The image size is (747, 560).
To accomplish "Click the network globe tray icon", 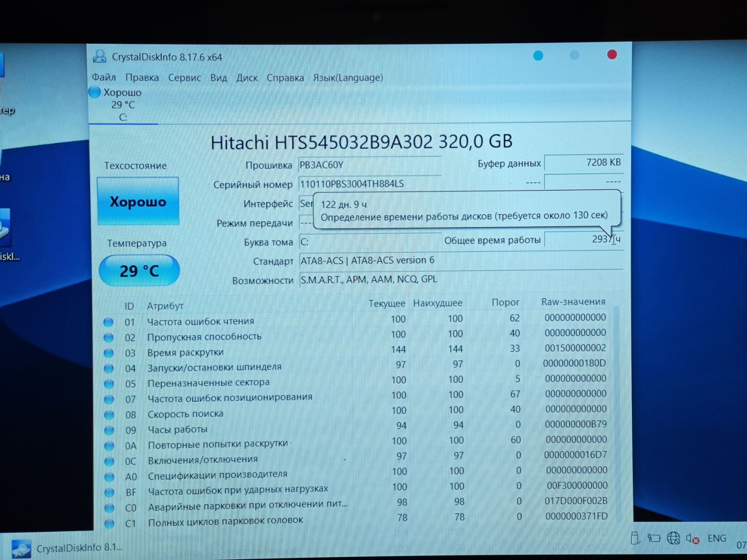I will click(673, 538).
